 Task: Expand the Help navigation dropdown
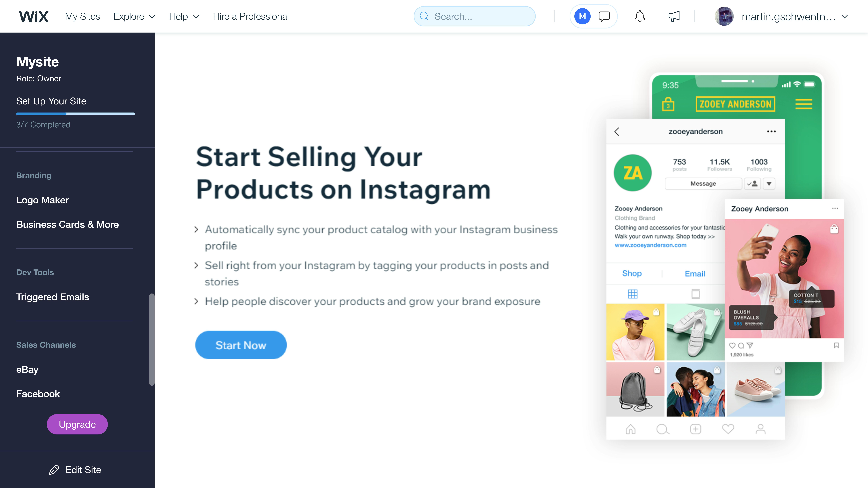click(x=184, y=16)
